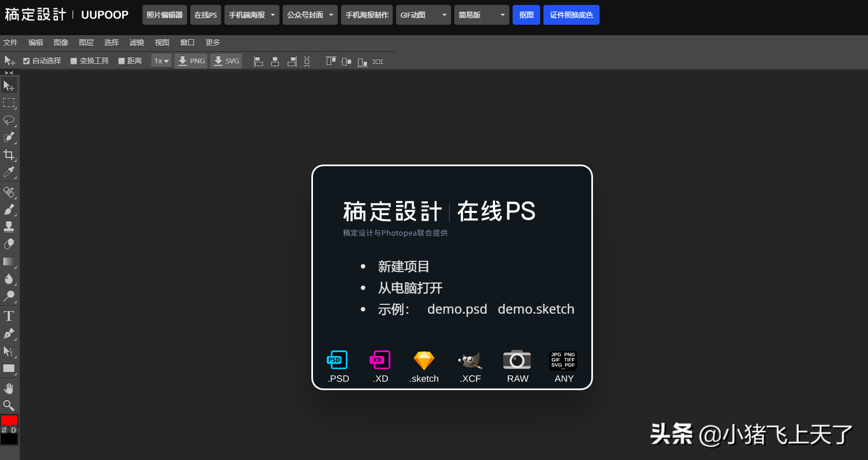
Task: Open the 图层 menu
Action: [x=86, y=42]
